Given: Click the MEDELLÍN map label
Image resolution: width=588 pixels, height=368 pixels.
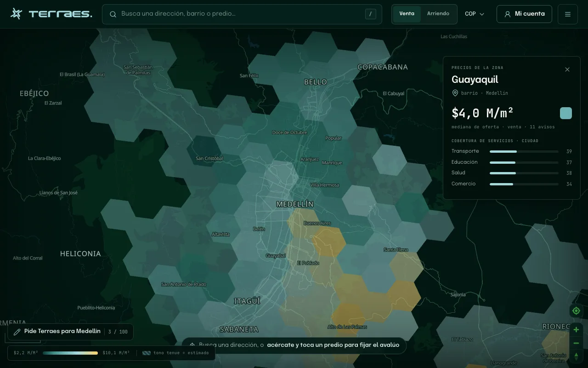Looking at the screenshot, I should click(295, 204).
